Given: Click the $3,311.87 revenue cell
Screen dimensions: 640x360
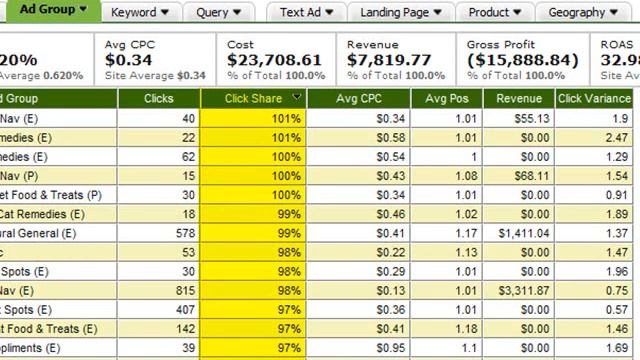Looking at the screenshot, I should [519, 291].
